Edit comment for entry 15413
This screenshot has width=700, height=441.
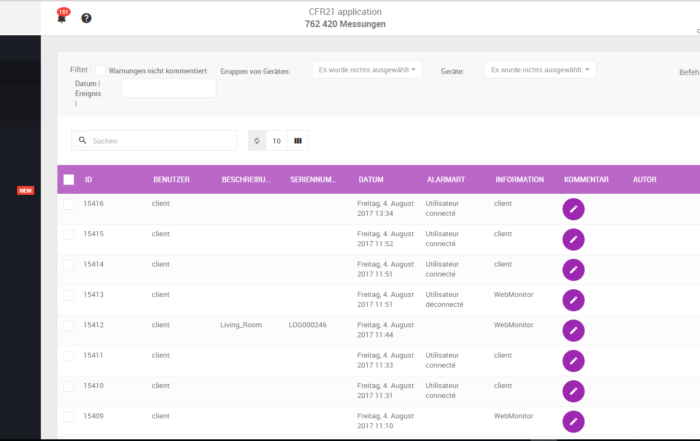click(573, 300)
